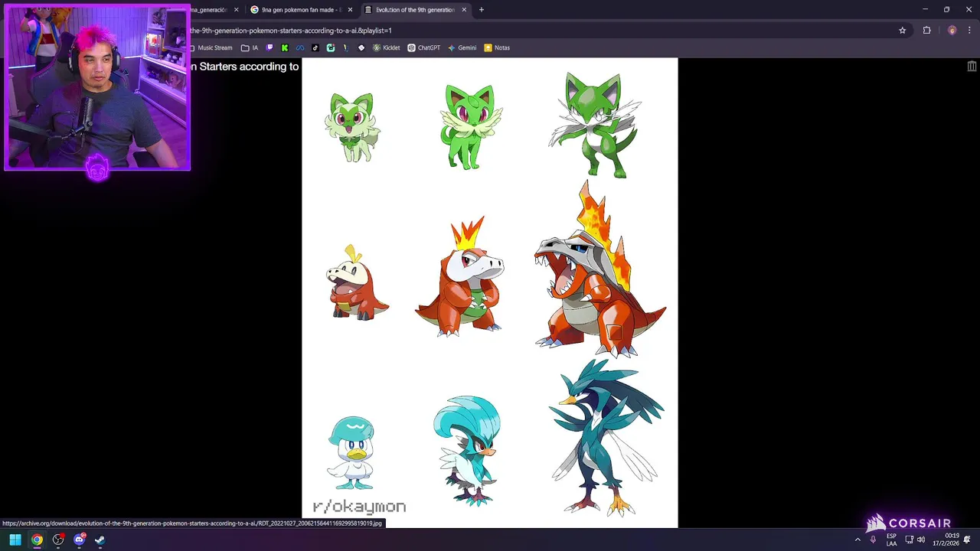The height and width of the screenshot is (551, 980).
Task: Open the small pencil-shaped bookmark icon
Action: [x=345, y=47]
